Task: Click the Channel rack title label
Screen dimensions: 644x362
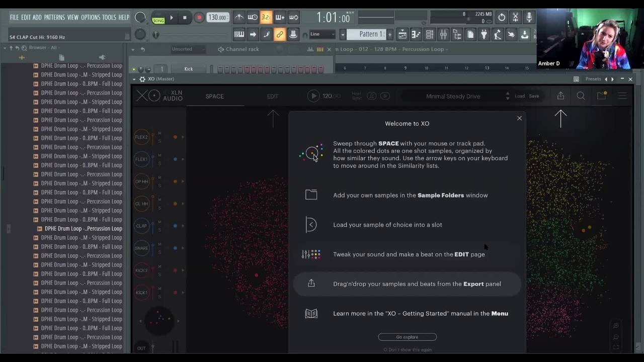Action: click(243, 49)
